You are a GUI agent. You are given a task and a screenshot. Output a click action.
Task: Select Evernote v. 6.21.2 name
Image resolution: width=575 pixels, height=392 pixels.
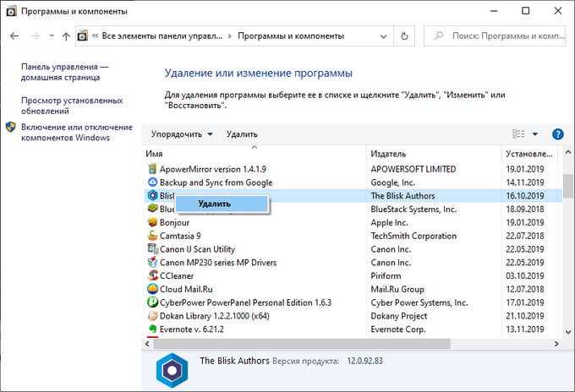(191, 329)
